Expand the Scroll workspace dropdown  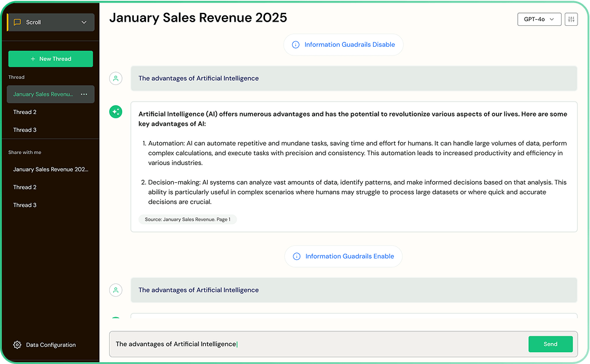[84, 22]
